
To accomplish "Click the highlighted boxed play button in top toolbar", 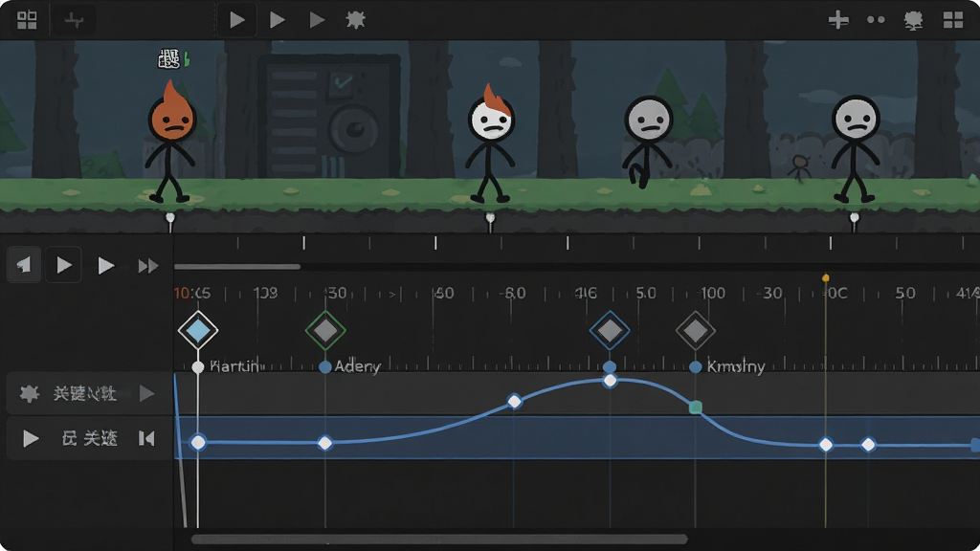I will pyautogui.click(x=236, y=20).
